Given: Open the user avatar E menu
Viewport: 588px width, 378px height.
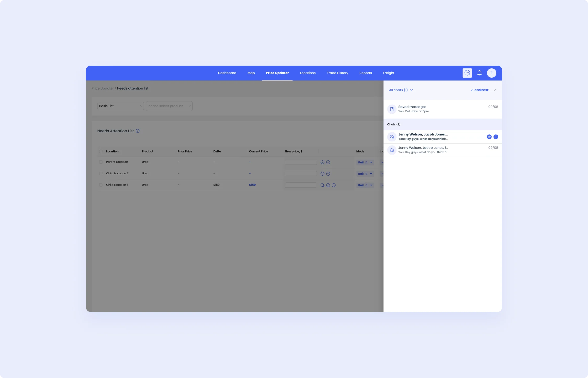Looking at the screenshot, I should [x=491, y=73].
